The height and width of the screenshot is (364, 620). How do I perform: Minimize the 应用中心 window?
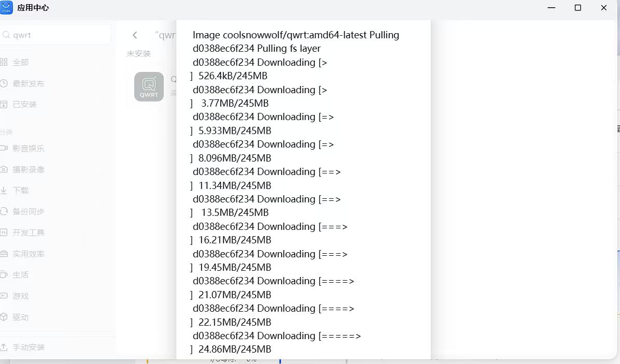tap(551, 7)
